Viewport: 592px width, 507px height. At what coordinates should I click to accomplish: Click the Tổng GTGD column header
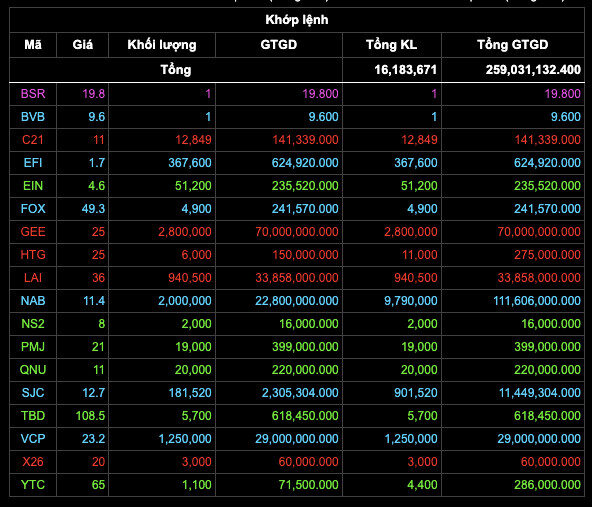[x=512, y=45]
